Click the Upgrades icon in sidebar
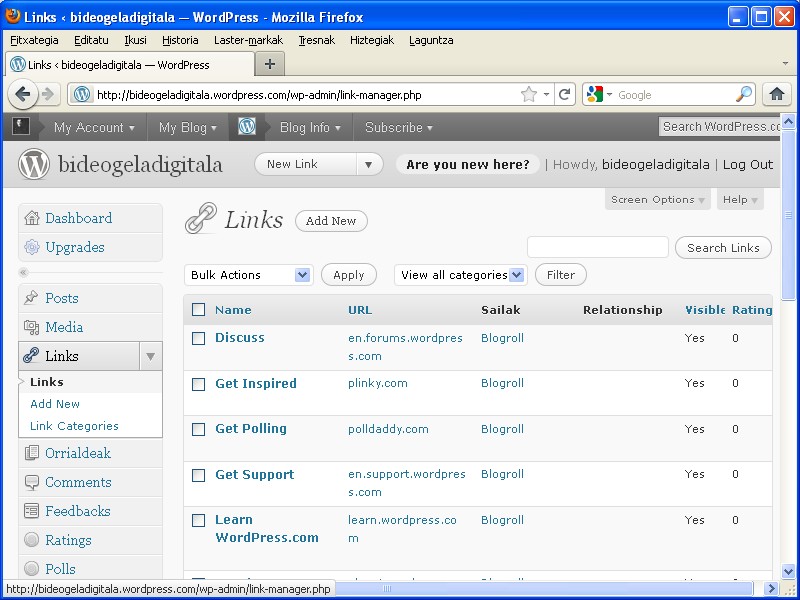 pyautogui.click(x=32, y=247)
